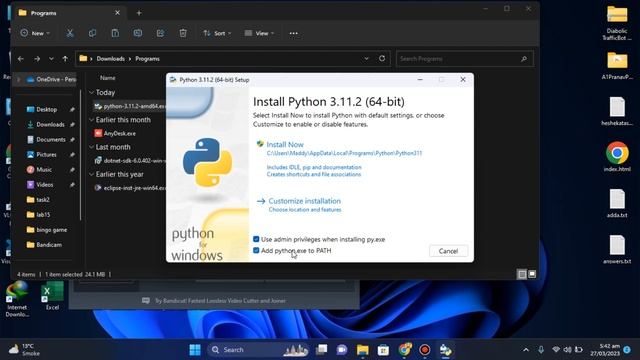
Task: Open Downloads in the sidebar
Action: 50,124
